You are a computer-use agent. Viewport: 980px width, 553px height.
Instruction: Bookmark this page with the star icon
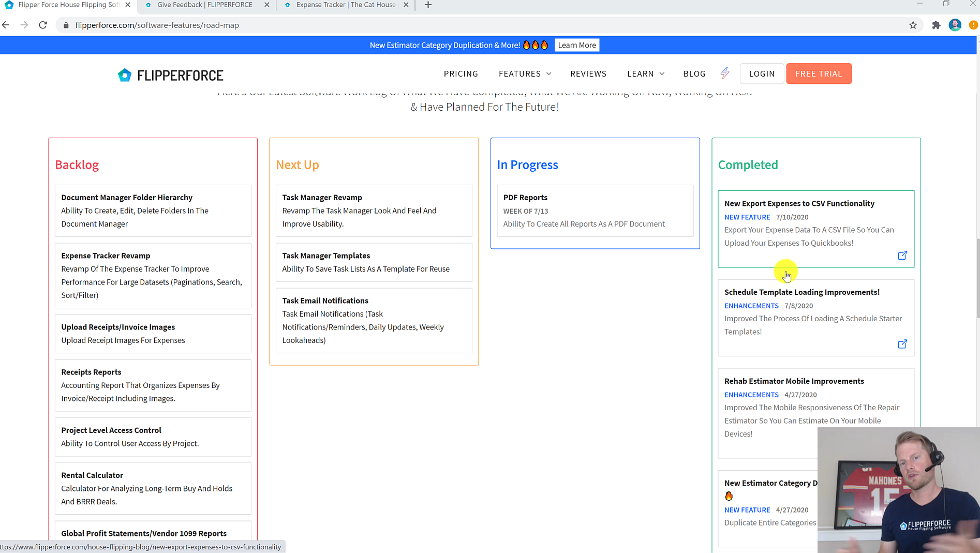pyautogui.click(x=913, y=25)
